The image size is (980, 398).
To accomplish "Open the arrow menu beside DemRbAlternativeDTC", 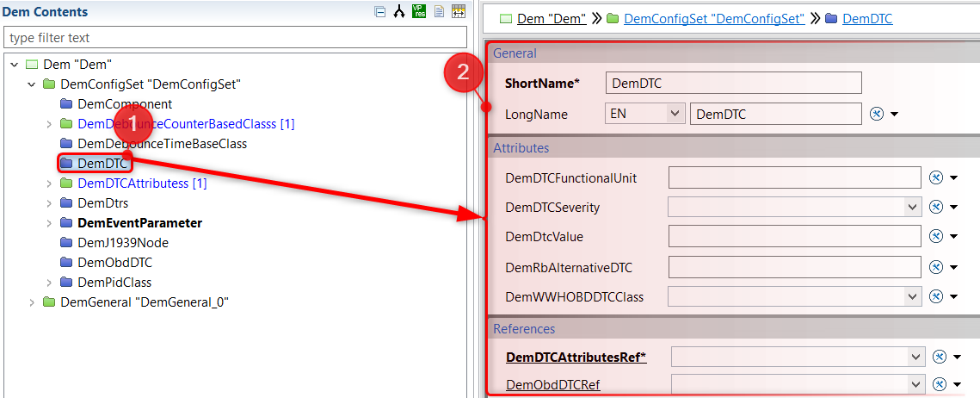I will [x=953, y=267].
